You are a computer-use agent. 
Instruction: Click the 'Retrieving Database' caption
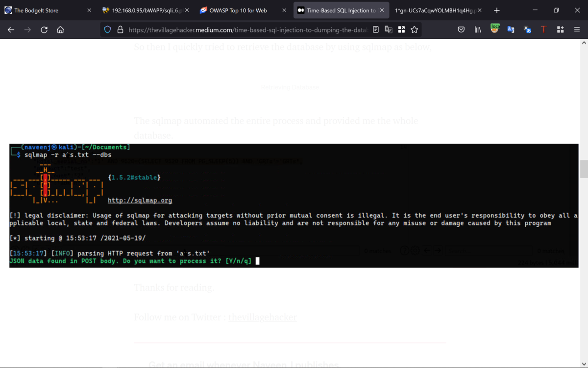[290, 87]
